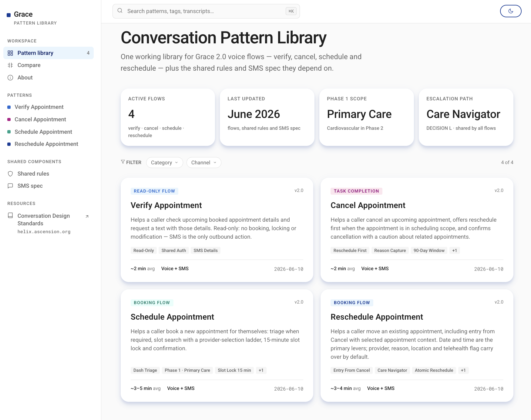Click the Reschedule First tag
The image size is (531, 420).
click(x=350, y=250)
